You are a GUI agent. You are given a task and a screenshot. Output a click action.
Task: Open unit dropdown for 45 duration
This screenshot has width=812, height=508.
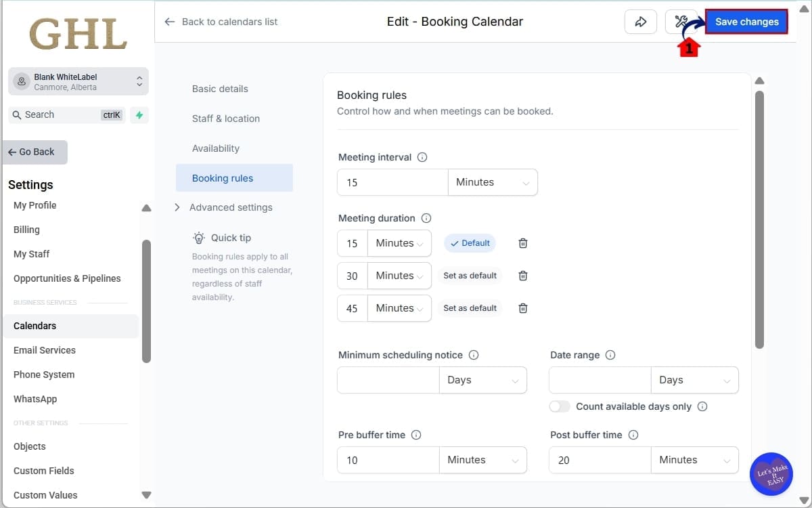point(399,308)
